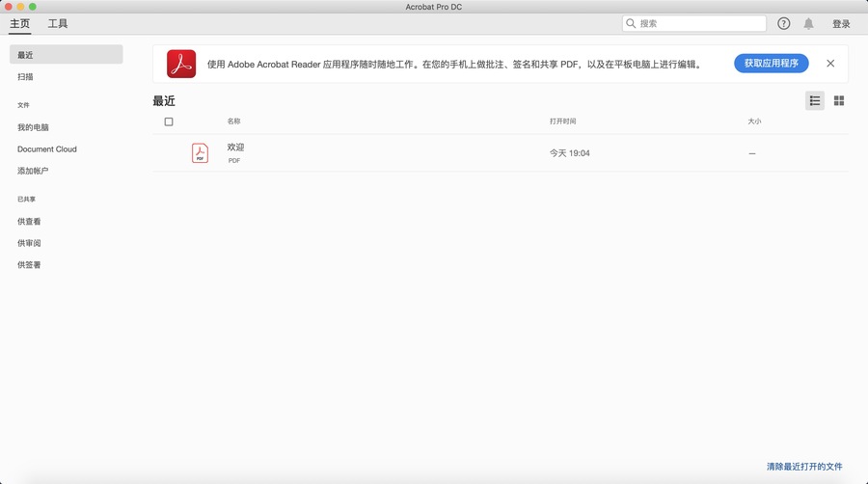Click the 登录 sign-in button
The image size is (868, 484).
tap(841, 24)
